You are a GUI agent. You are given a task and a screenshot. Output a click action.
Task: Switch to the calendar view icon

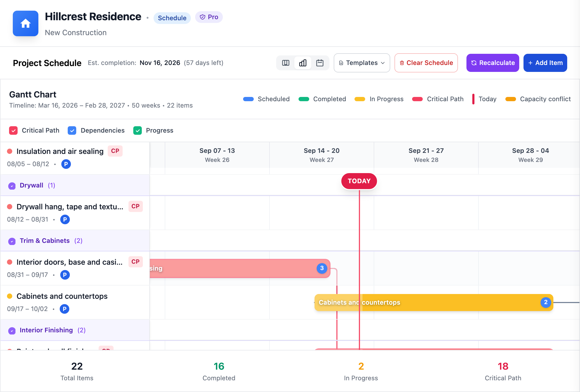tap(320, 63)
